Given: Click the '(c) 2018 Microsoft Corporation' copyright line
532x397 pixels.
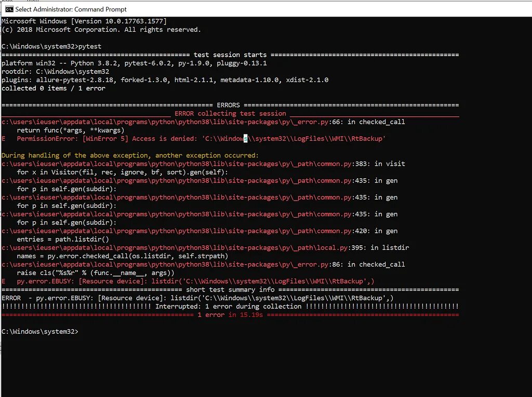Looking at the screenshot, I should pyautogui.click(x=101, y=30).
